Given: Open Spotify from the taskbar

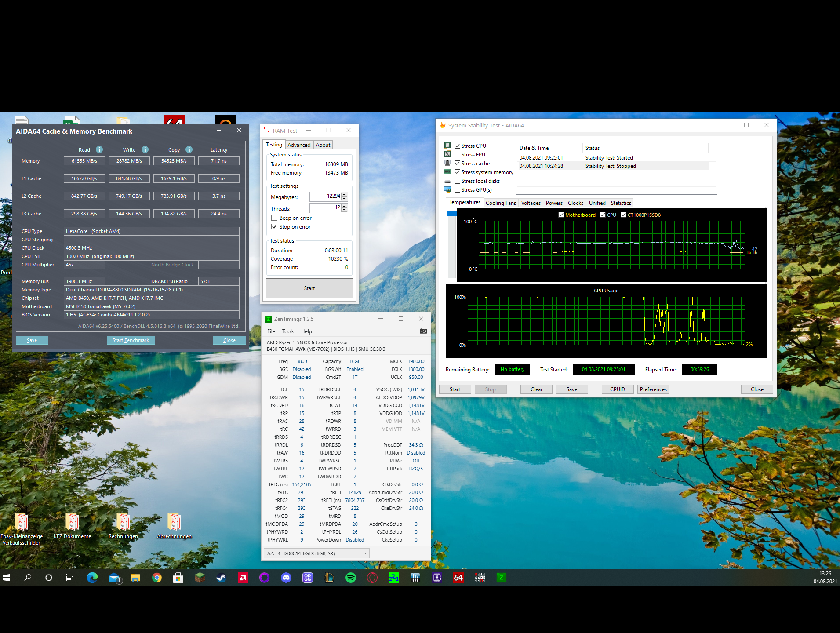Looking at the screenshot, I should coord(351,578).
